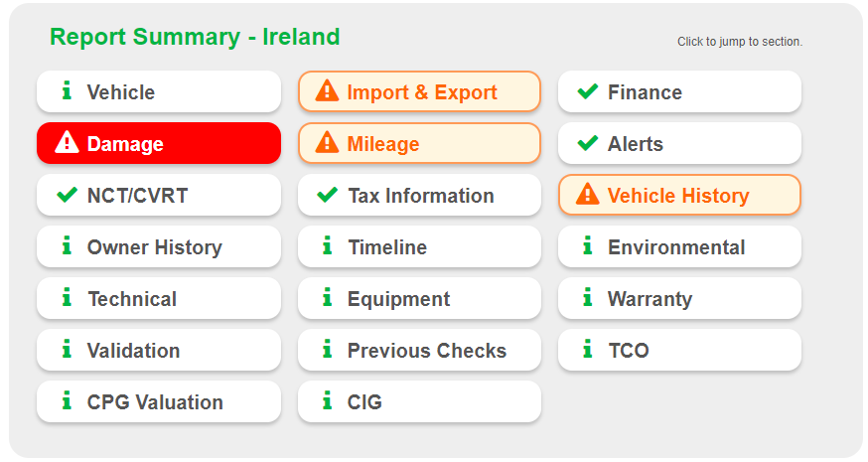Click the info icon beside Vehicle
The height and width of the screenshot is (462, 868).
[67, 91]
